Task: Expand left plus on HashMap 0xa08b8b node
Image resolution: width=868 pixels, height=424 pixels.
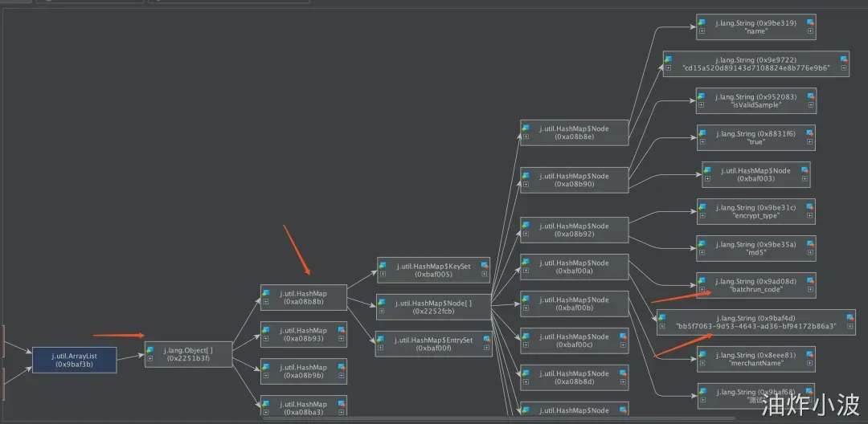Action: point(266,302)
